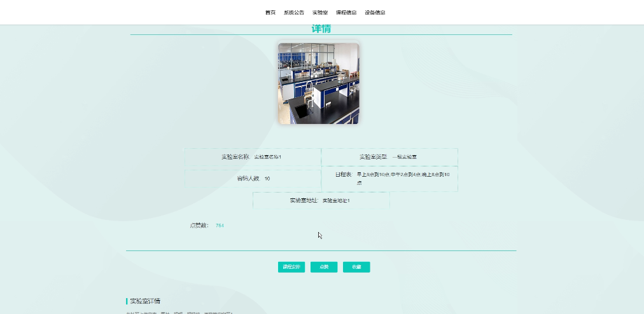The height and width of the screenshot is (314, 644).
Task: Click the 课程安排 button
Action: tap(291, 267)
